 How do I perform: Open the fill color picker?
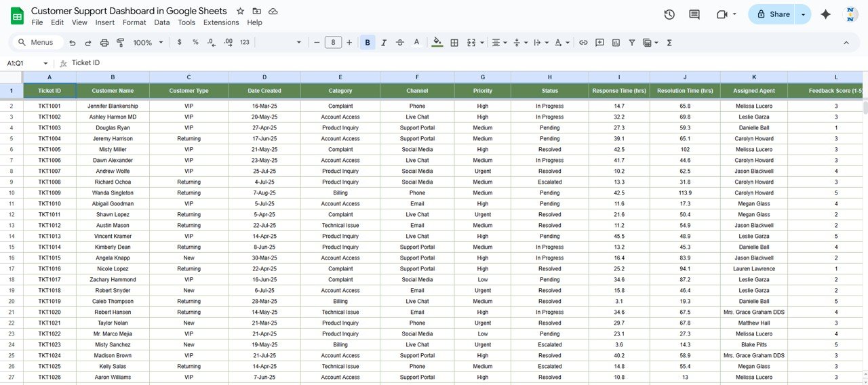tap(437, 43)
